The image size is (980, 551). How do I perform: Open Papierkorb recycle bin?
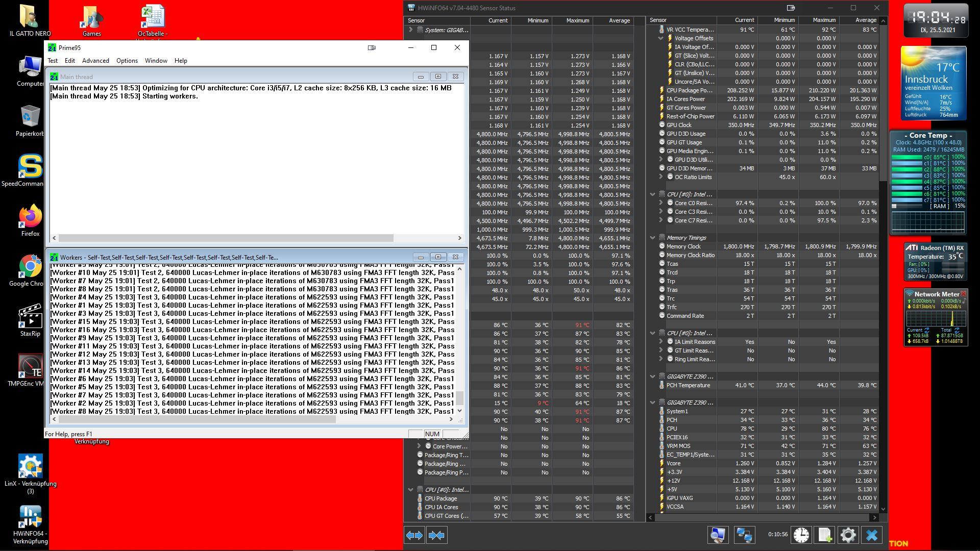click(30, 121)
